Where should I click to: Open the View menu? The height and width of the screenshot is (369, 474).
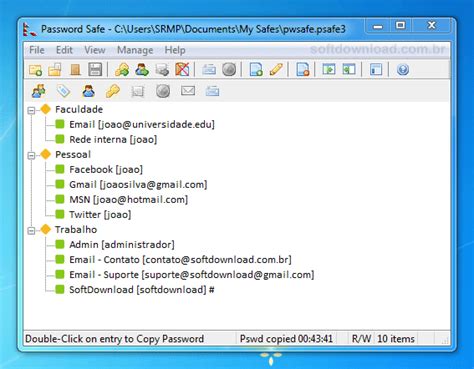(95, 50)
